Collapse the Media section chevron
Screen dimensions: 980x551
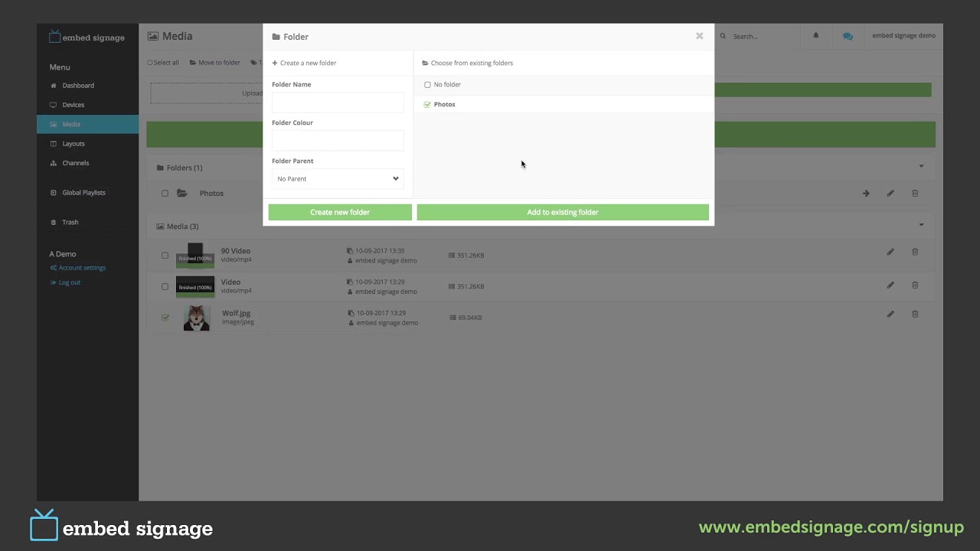(x=921, y=225)
